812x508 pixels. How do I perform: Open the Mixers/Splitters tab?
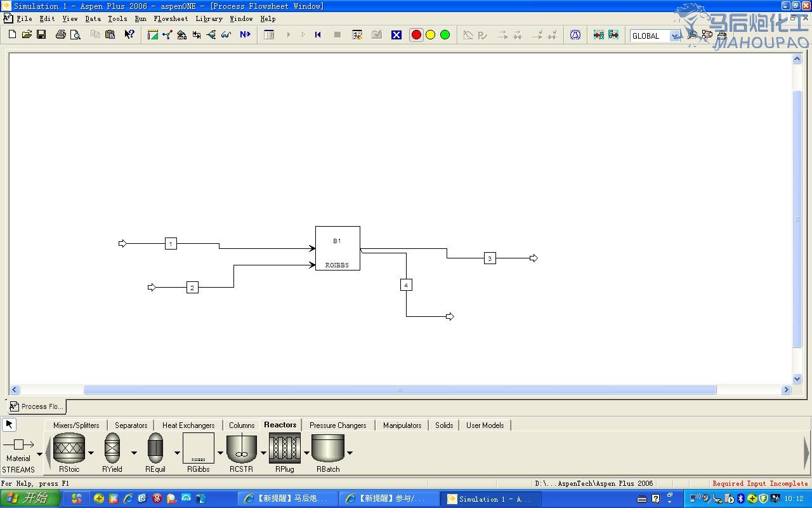pyautogui.click(x=76, y=425)
